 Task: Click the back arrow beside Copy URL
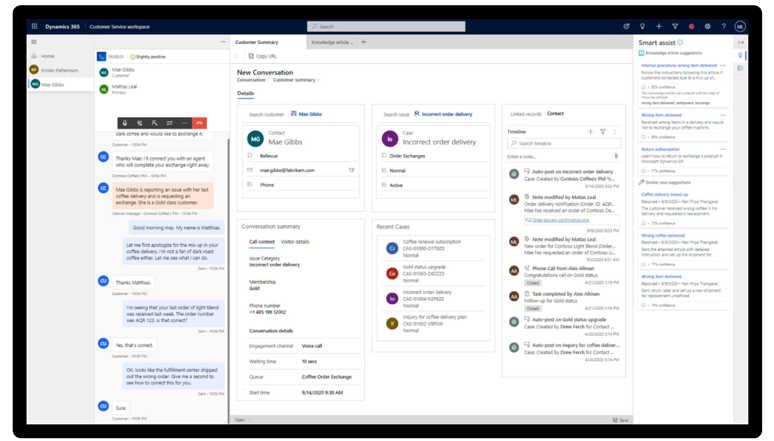pos(237,56)
